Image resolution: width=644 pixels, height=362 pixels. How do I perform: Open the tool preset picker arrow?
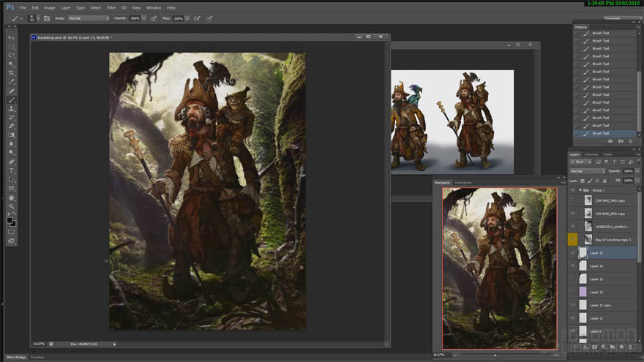click(x=21, y=18)
